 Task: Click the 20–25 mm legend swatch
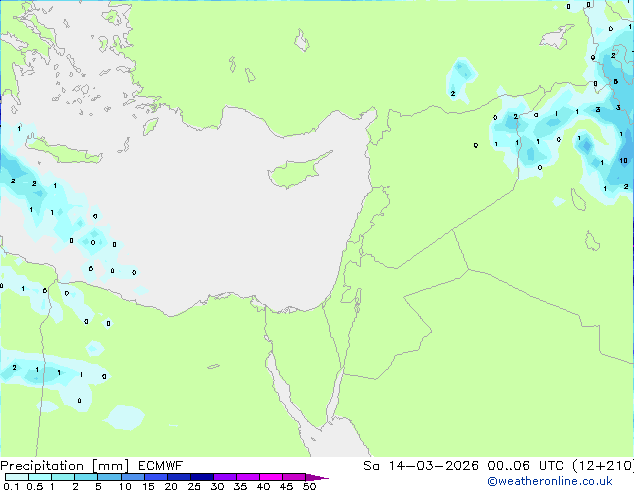tap(178, 477)
